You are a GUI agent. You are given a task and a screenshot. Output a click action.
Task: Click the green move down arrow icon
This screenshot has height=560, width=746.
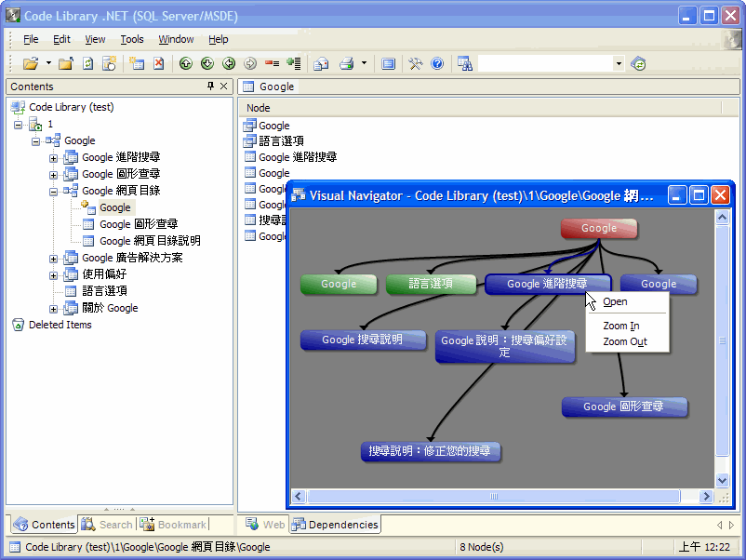pos(206,63)
